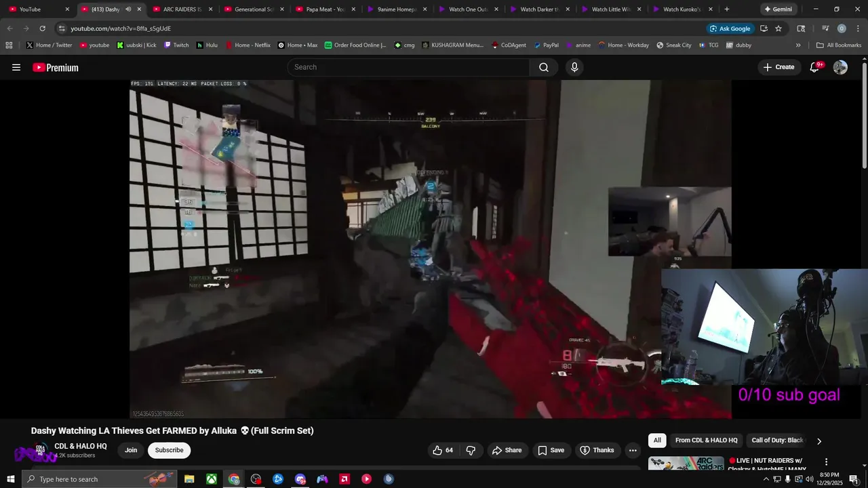Save the video to a playlist
This screenshot has height=488, width=868.
click(x=551, y=450)
